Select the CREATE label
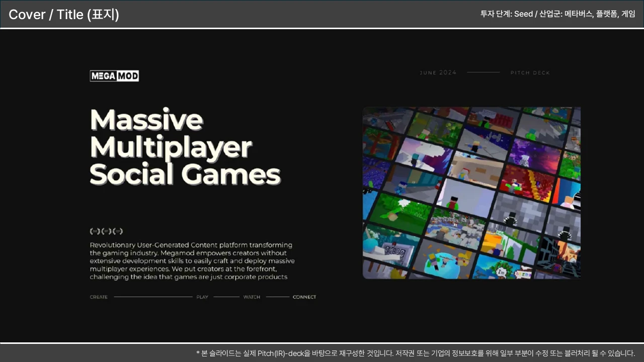This screenshot has height=362, width=644. [x=99, y=297]
